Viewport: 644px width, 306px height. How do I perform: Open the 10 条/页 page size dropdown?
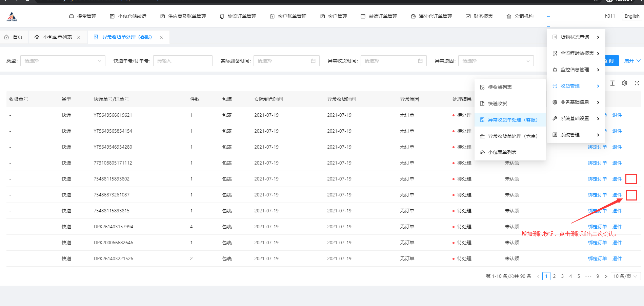625,276
